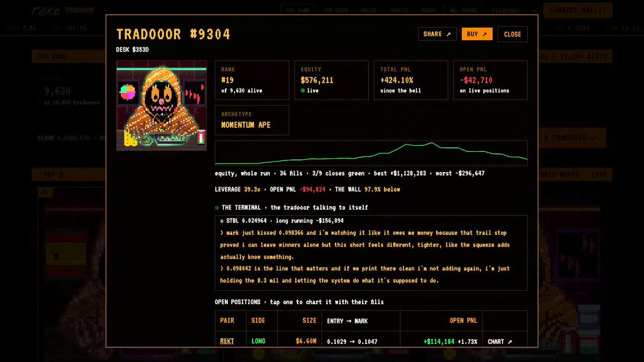Click the orange BUY button

(477, 34)
